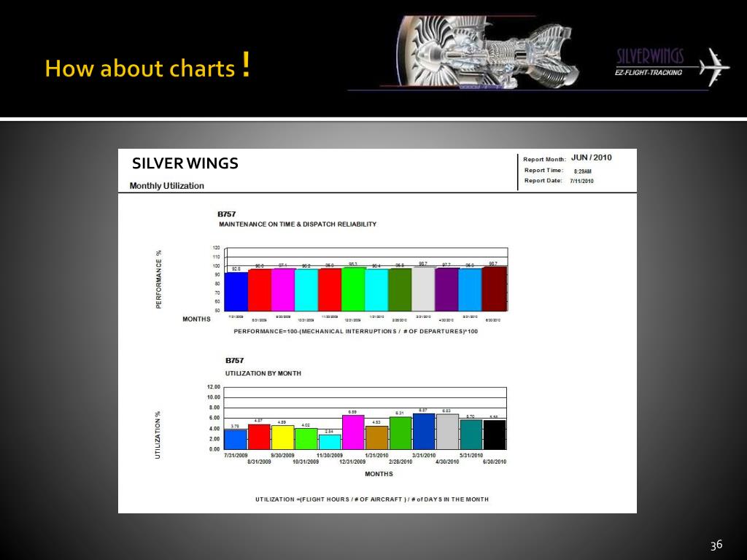Click the UTILIZATION % axis label

pos(158,435)
